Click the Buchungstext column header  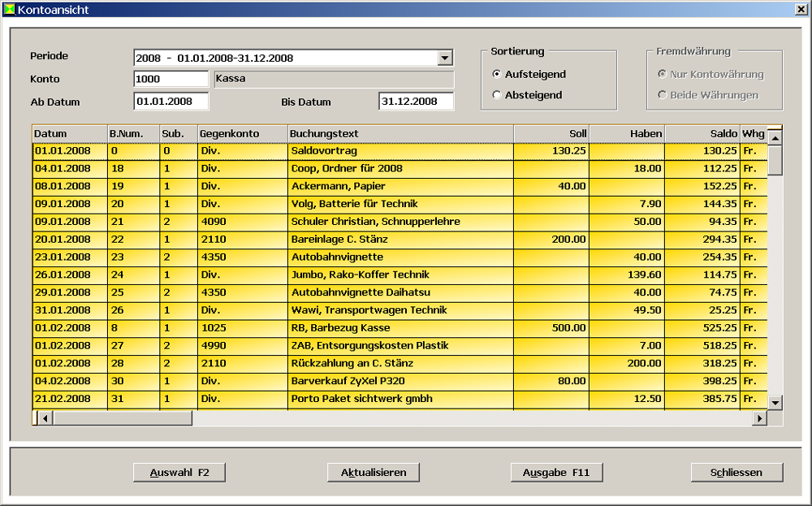click(x=400, y=133)
